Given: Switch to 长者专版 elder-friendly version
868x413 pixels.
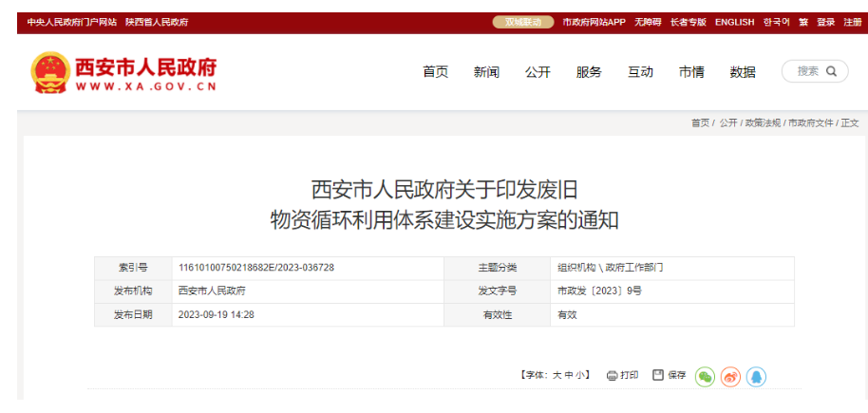Looking at the screenshot, I should [x=689, y=22].
